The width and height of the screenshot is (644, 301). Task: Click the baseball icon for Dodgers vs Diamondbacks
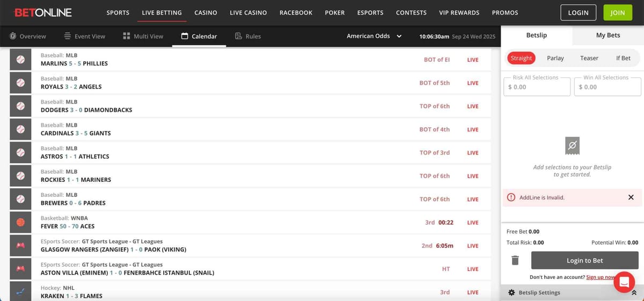pos(20,106)
